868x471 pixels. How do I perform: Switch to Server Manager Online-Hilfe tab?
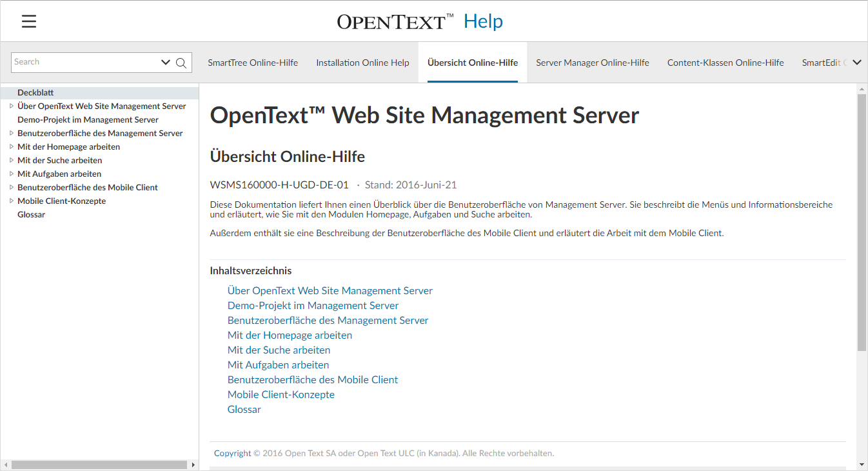click(592, 63)
